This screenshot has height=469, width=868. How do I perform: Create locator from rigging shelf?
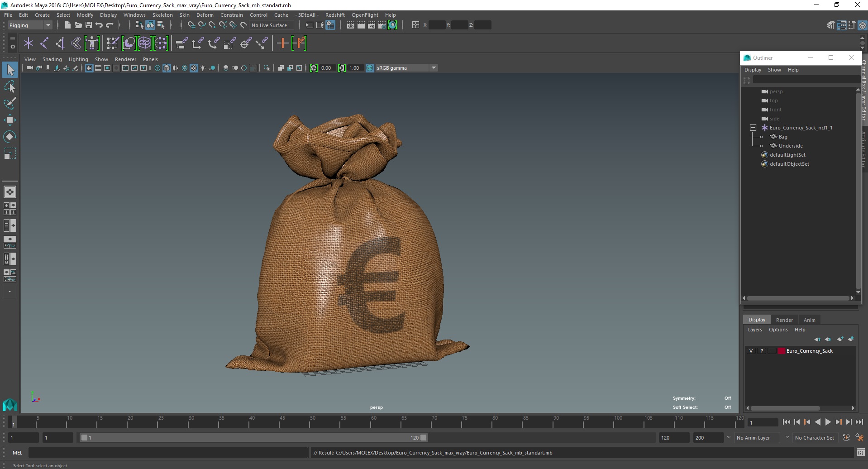click(29, 43)
